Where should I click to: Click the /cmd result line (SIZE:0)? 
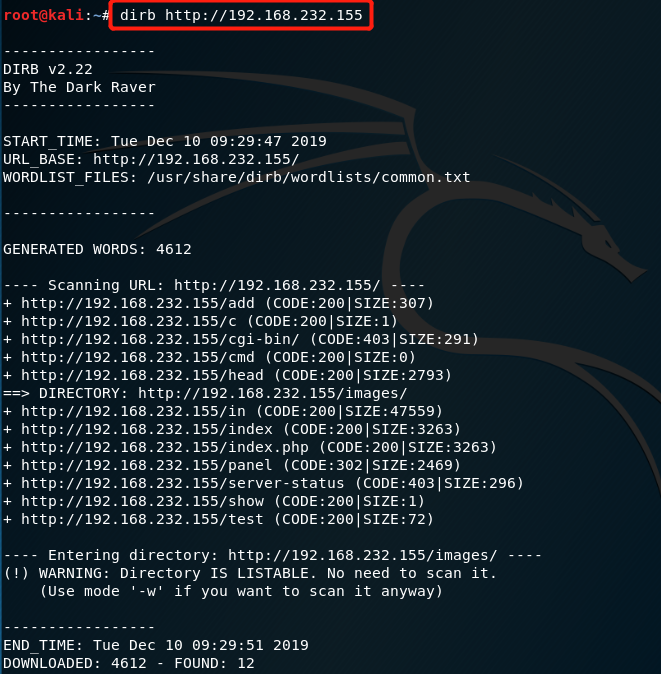(x=209, y=358)
